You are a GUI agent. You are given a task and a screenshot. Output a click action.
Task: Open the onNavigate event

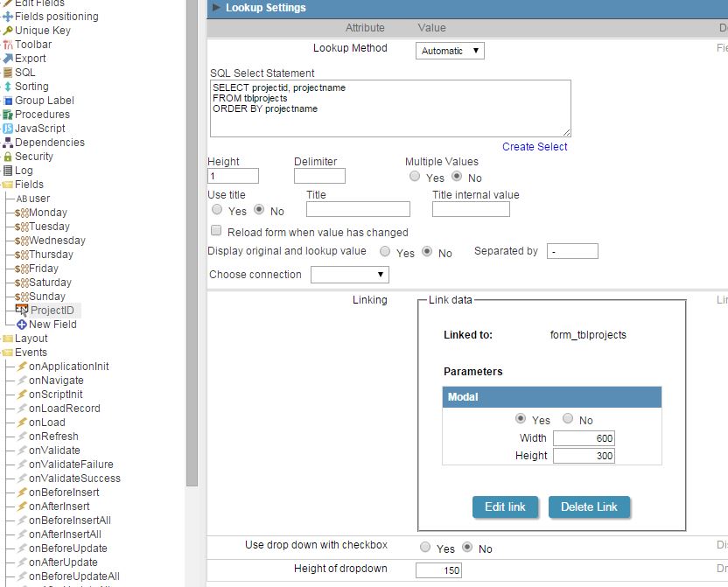[x=56, y=381]
